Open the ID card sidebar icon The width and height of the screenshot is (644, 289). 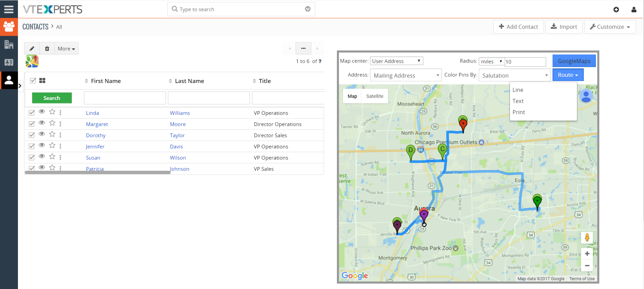(9, 62)
